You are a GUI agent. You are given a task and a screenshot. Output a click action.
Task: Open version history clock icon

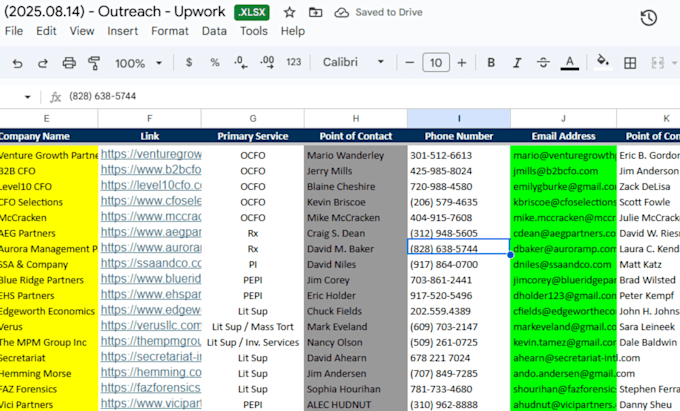coord(648,18)
